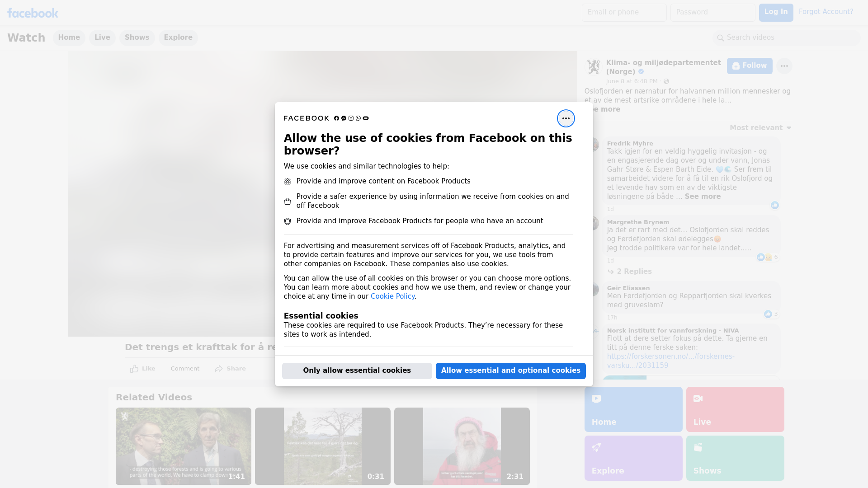
Task: Click Only allow essential cookies button
Action: point(357,371)
